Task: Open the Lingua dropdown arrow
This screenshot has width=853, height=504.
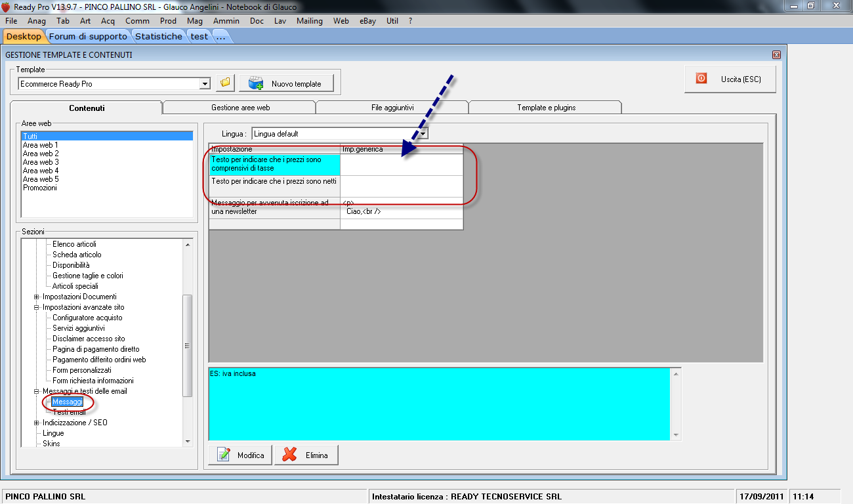Action: (423, 134)
